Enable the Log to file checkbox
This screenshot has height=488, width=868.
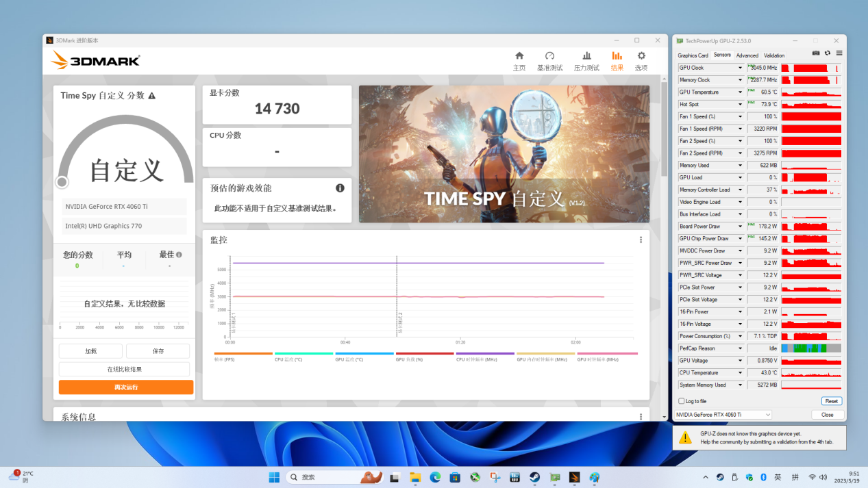click(682, 401)
